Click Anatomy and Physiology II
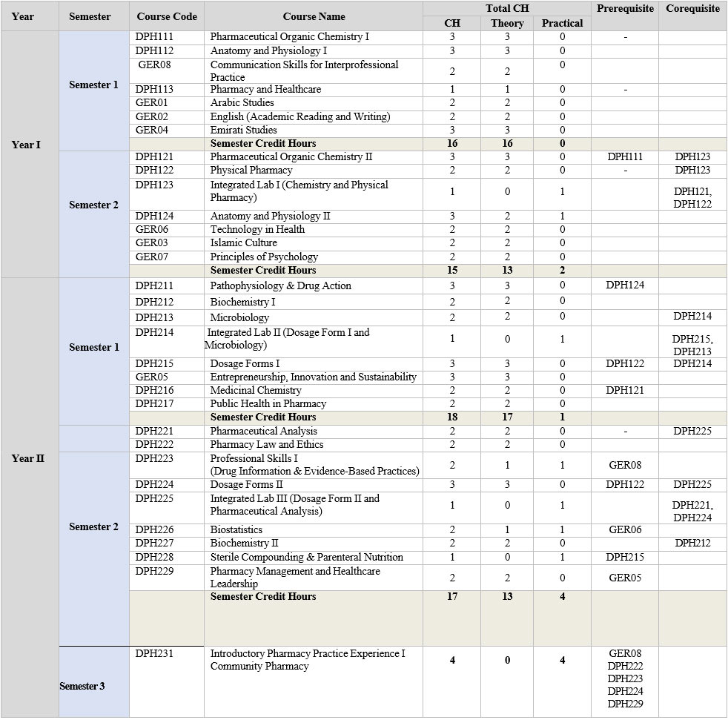728x720 pixels. (x=270, y=216)
